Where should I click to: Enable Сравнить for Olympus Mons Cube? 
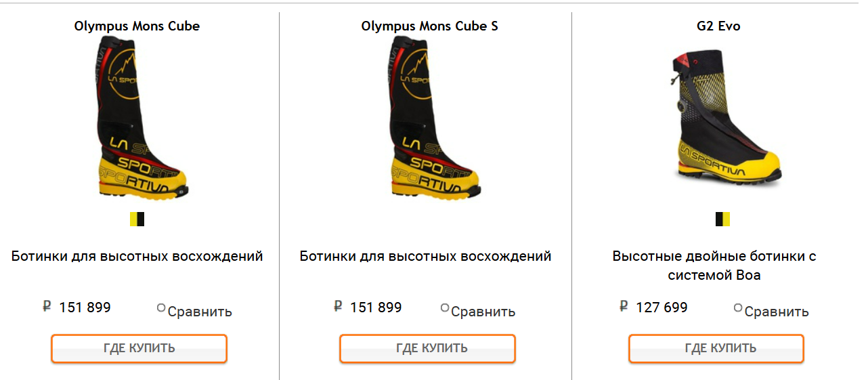click(161, 308)
